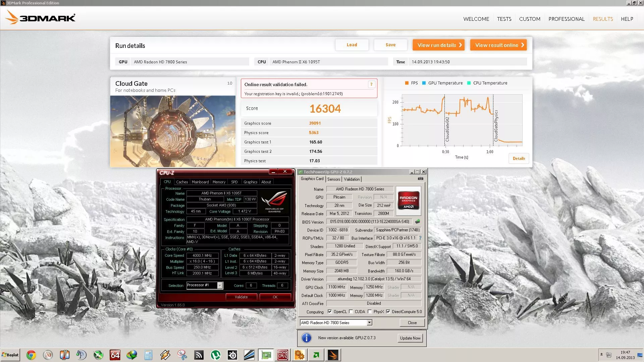Open the Mainboard tab in CPU-Z
Image resolution: width=644 pixels, height=362 pixels.
tap(200, 182)
